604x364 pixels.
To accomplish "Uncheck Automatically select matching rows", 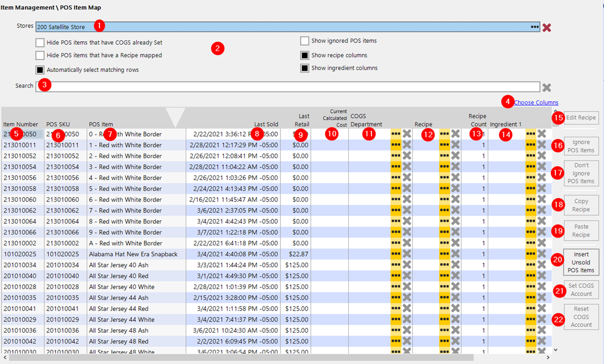I will 40,70.
